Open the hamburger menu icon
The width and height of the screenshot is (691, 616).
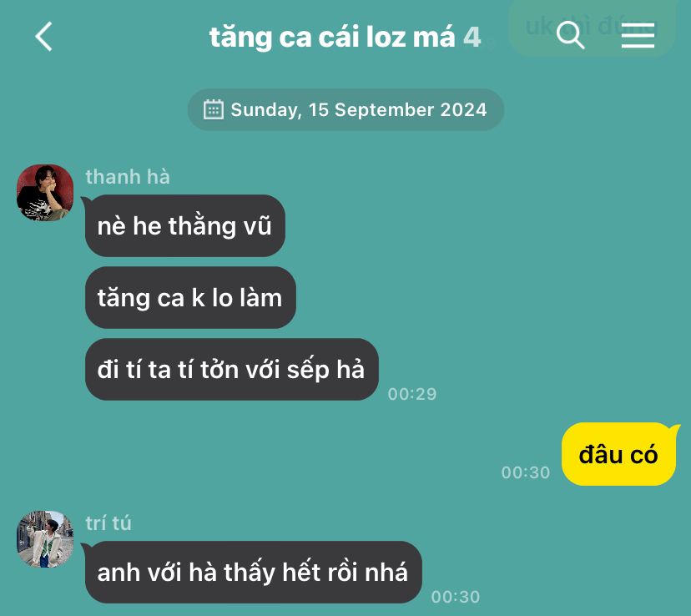coord(638,35)
